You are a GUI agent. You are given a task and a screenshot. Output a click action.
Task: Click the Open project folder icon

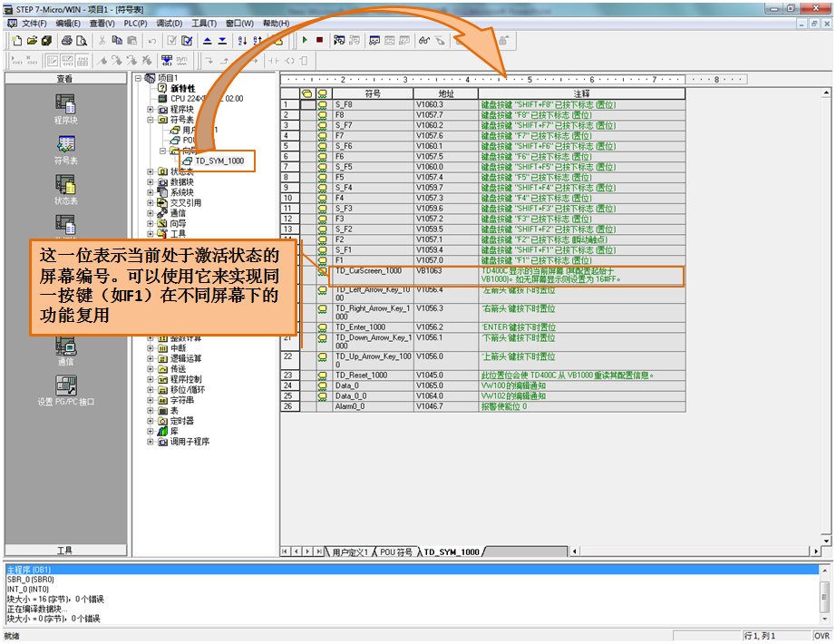(x=32, y=41)
